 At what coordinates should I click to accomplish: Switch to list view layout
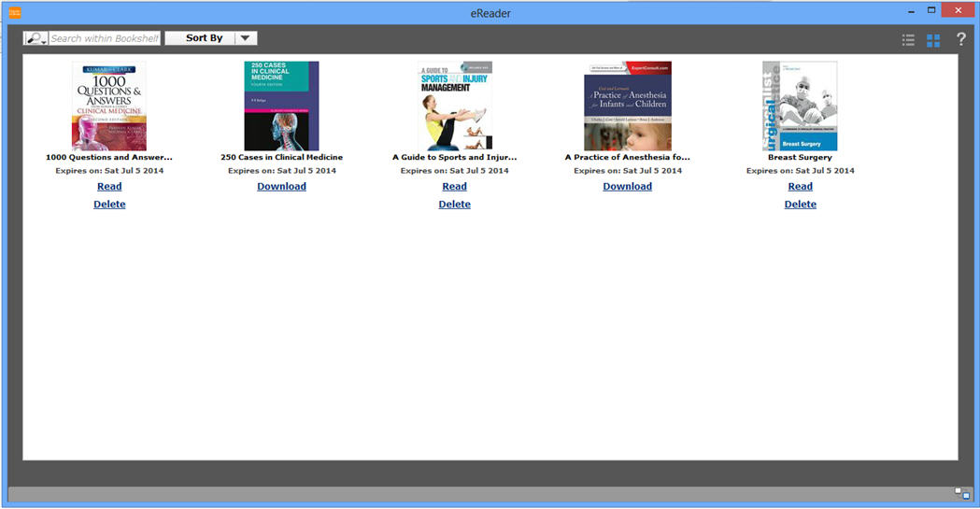[908, 39]
